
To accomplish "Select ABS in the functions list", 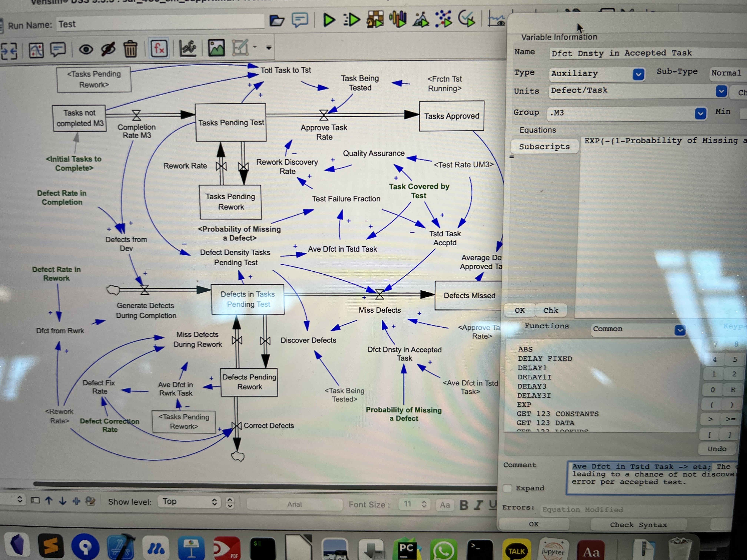I will click(525, 350).
